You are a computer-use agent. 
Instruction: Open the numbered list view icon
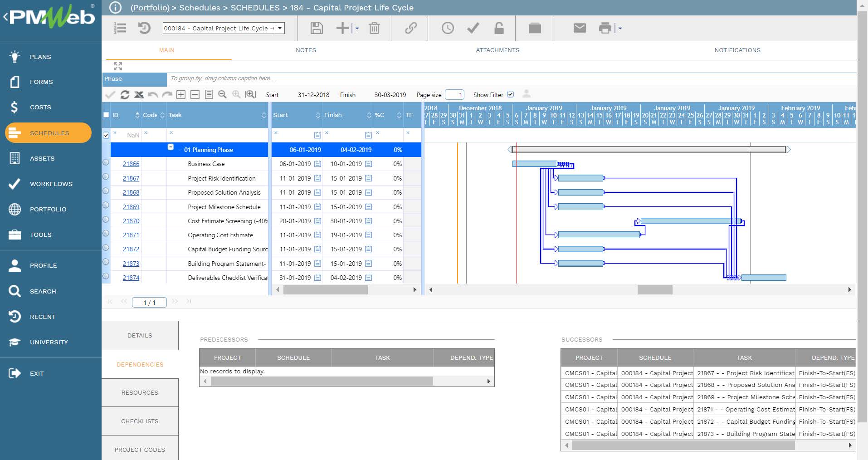(120, 28)
